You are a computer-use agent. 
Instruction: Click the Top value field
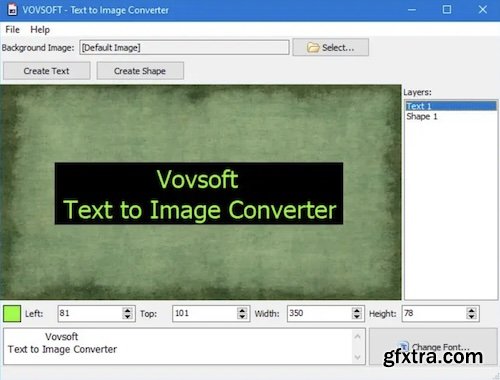click(205, 313)
